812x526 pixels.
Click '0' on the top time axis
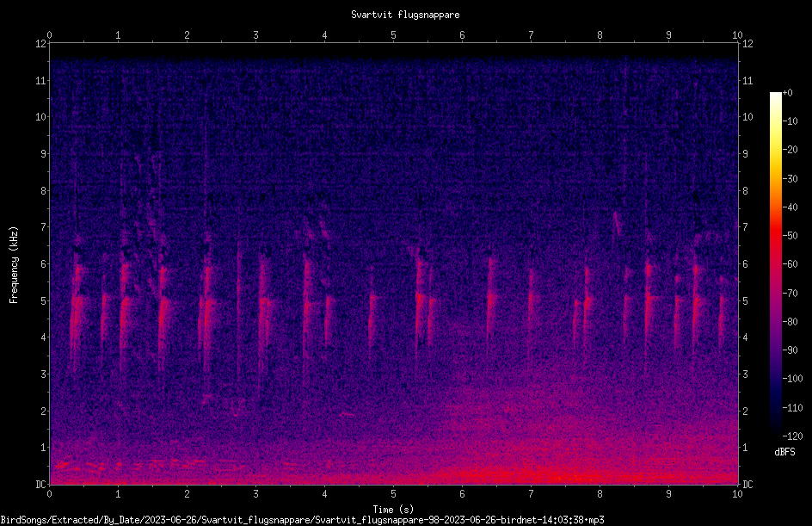tap(49, 34)
